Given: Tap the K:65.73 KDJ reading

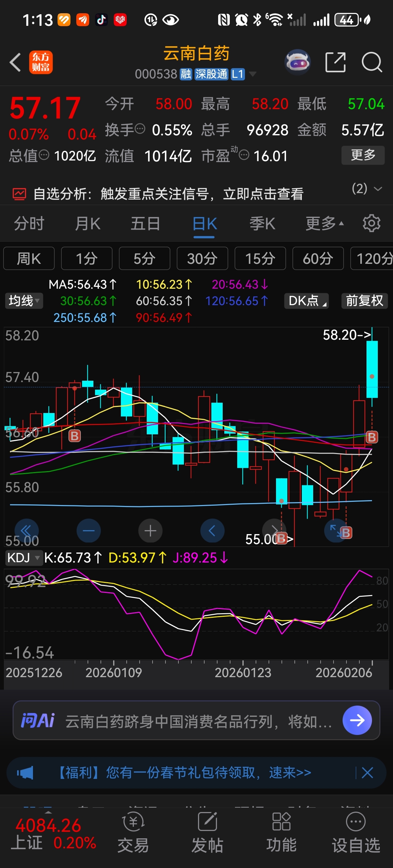Looking at the screenshot, I should 73,558.
